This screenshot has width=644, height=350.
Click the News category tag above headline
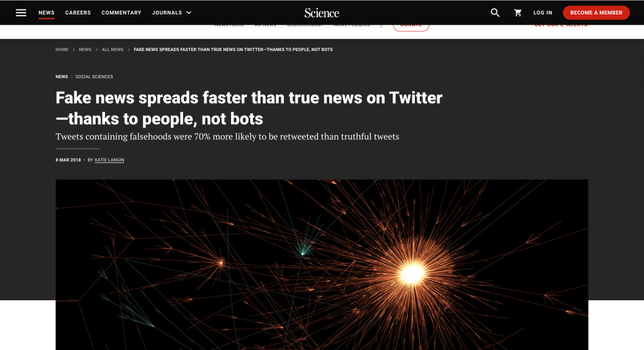click(62, 77)
